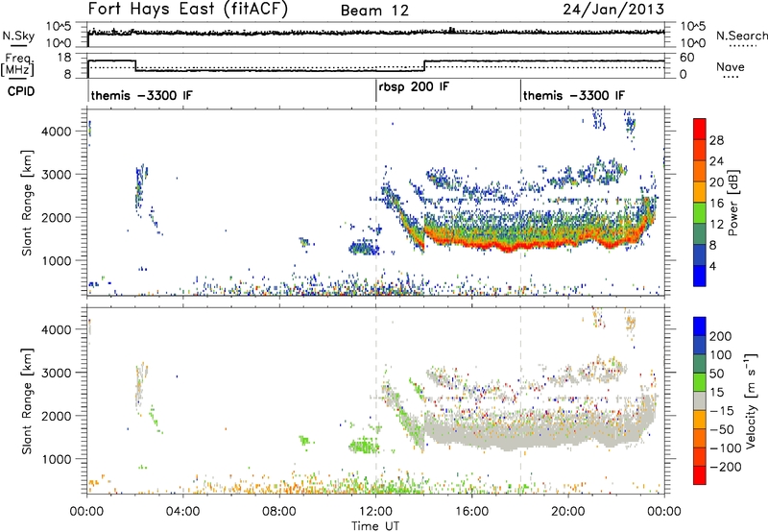Click the '20:00' time axis label
The height and width of the screenshot is (532, 768).
[x=568, y=512]
